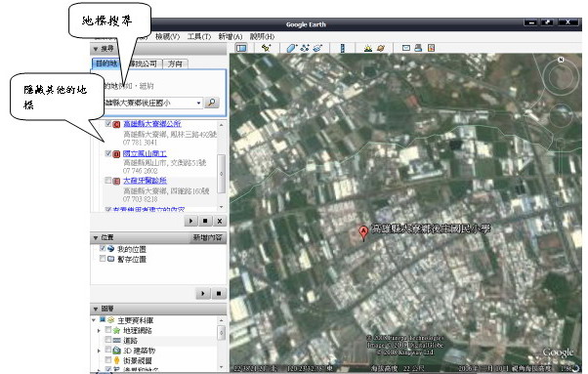
Task: Open the 新增(A) menu
Action: [231, 36]
